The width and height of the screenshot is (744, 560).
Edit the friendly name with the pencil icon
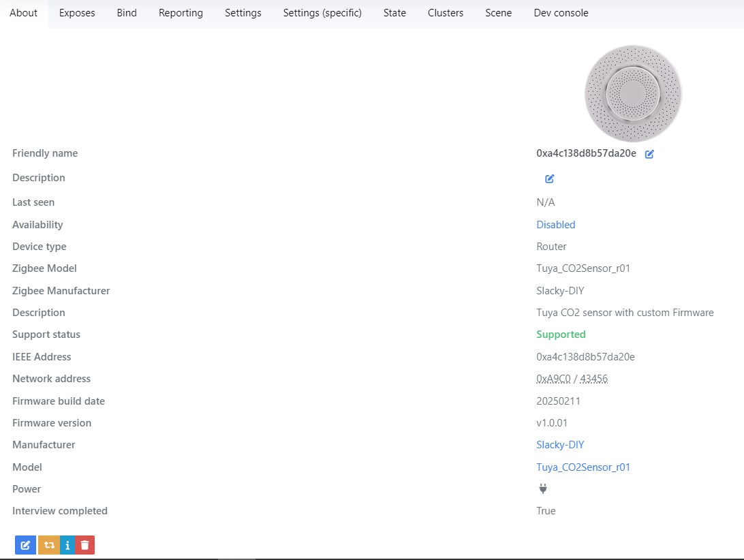coord(649,154)
